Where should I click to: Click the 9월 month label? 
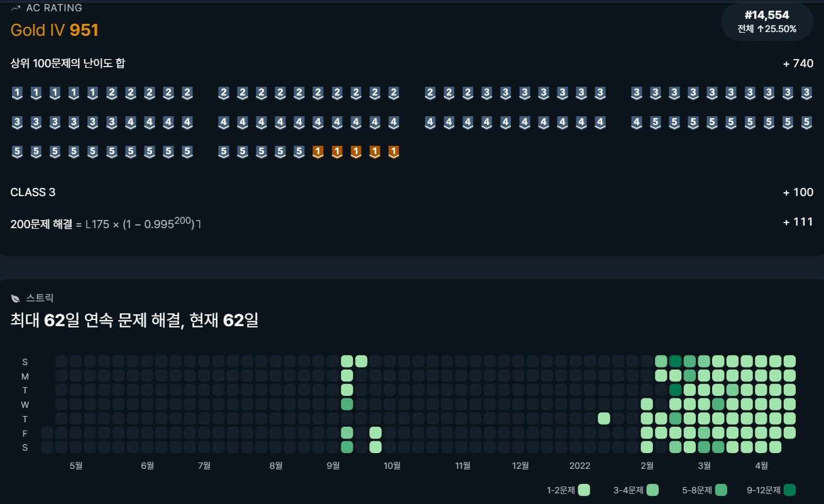pos(333,466)
